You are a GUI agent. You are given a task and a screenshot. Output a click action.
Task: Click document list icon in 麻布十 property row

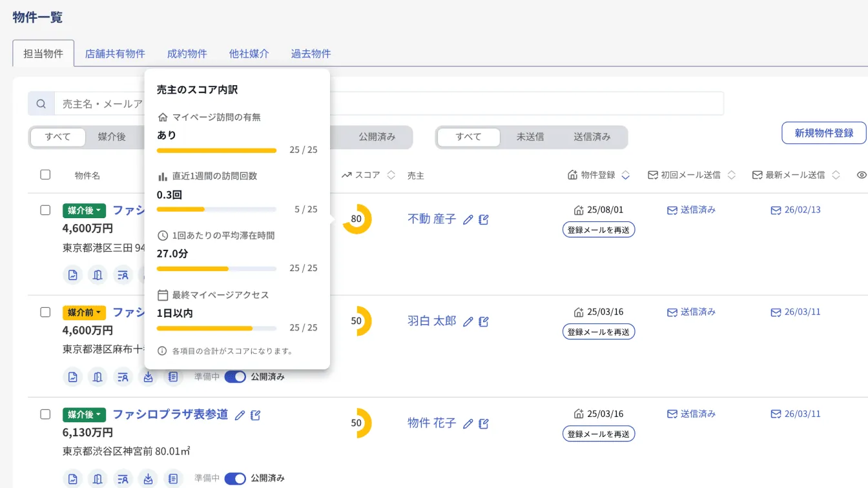tap(172, 377)
